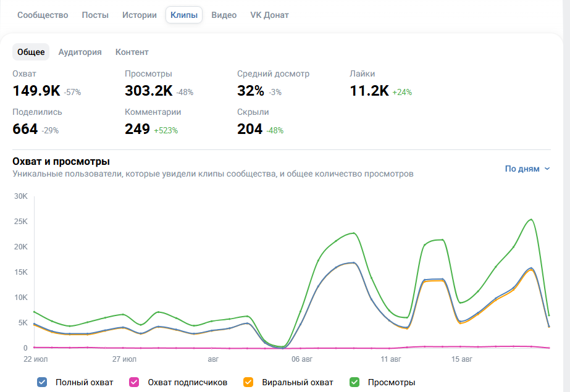570x392 pixels.
Task: Open the Аудитория sub-tab
Action: click(x=80, y=52)
